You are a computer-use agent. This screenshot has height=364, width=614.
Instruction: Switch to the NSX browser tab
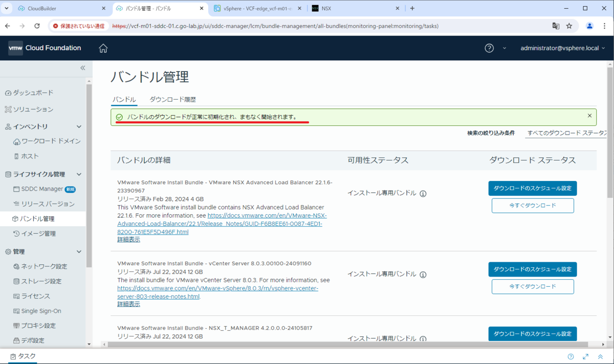coord(356,8)
